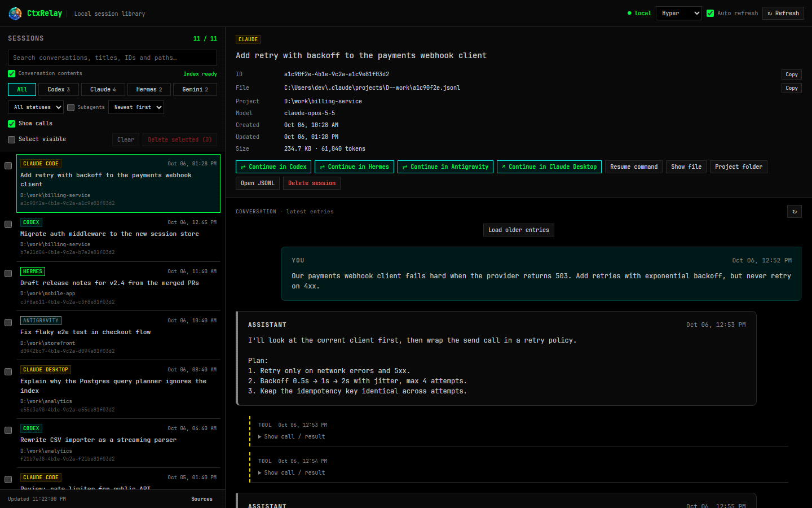
Task: Click Continue in Antigravity
Action: [x=445, y=167]
